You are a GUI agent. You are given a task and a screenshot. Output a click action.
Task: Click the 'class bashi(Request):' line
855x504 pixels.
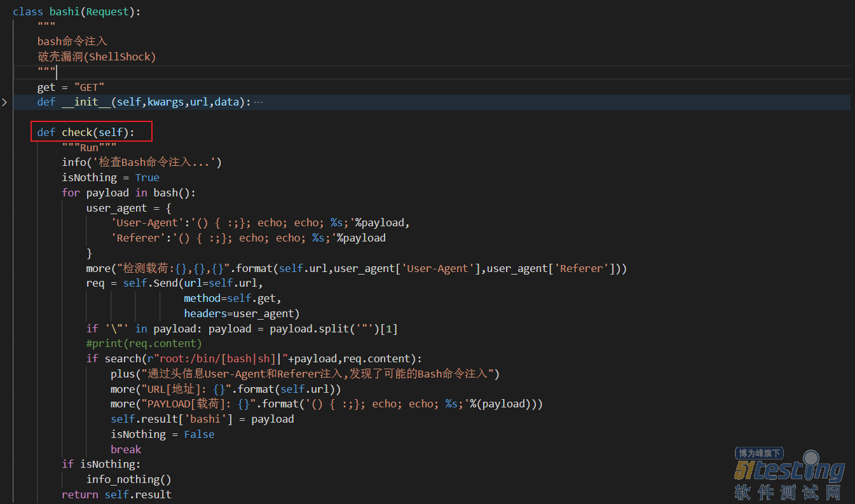[78, 11]
